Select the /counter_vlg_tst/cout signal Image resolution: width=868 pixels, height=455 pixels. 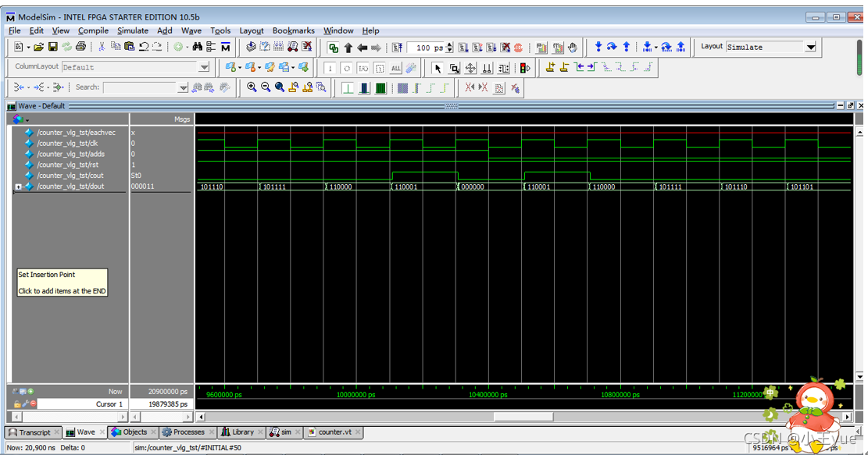pyautogui.click(x=70, y=176)
